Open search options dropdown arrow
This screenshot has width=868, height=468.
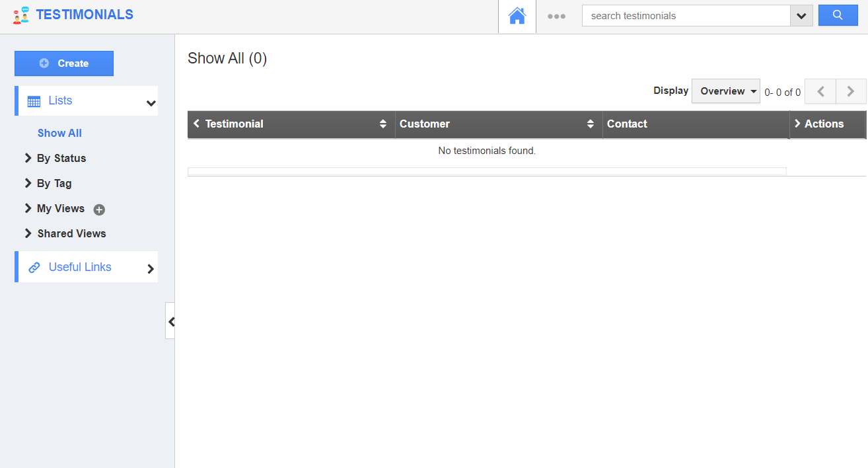801,16
